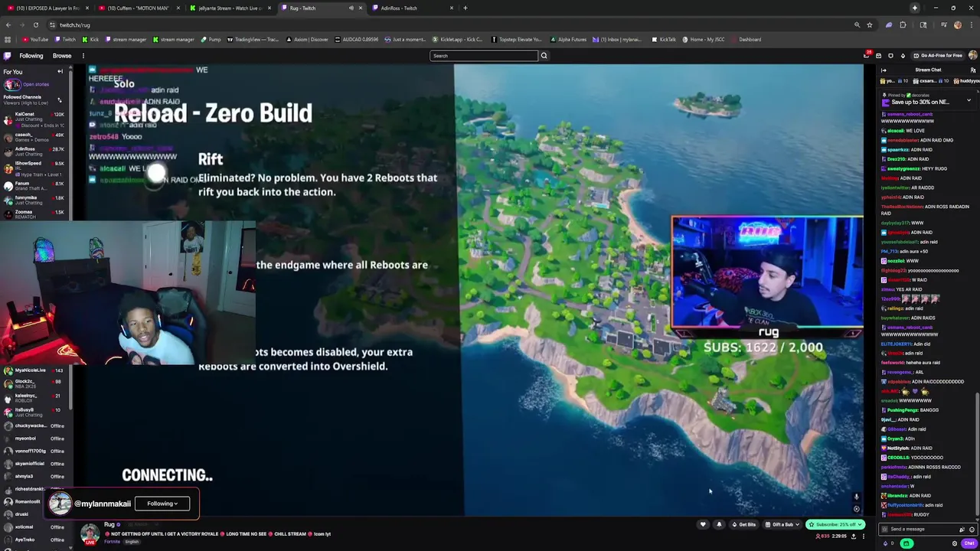Image resolution: width=980 pixels, height=551 pixels.
Task: Expand the pinned decorates message
Action: point(969,100)
